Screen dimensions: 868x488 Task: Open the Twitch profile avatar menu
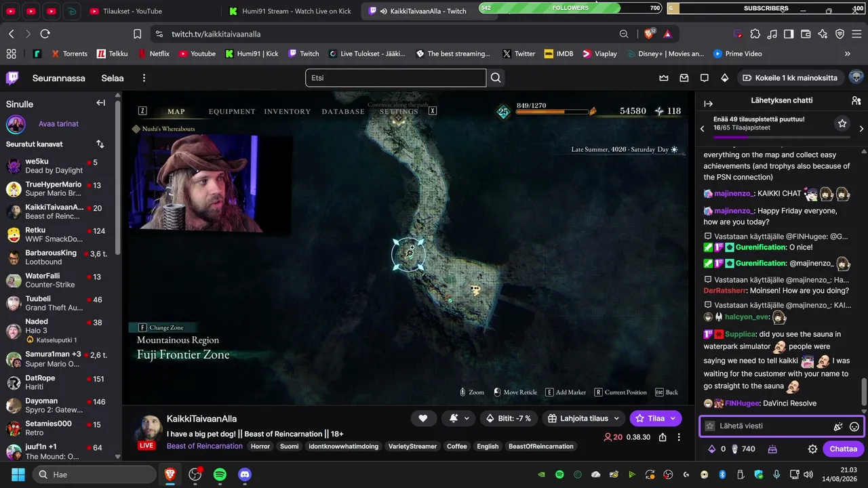(x=856, y=78)
